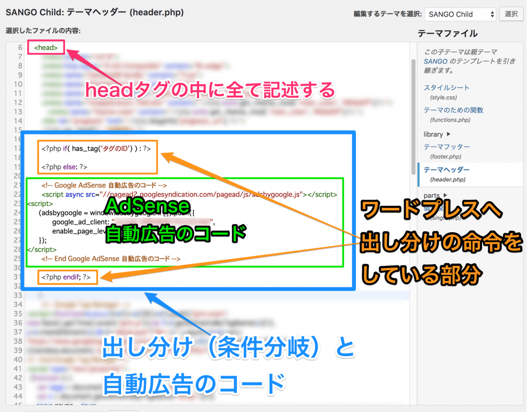Click the <head> tag on line 6
Screen dimensions: 532x412
coord(46,47)
